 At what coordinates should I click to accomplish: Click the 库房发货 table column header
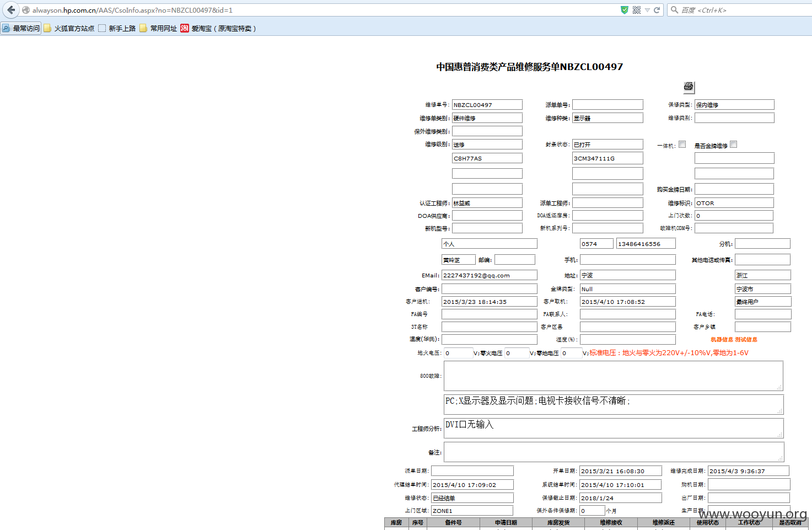(x=558, y=522)
